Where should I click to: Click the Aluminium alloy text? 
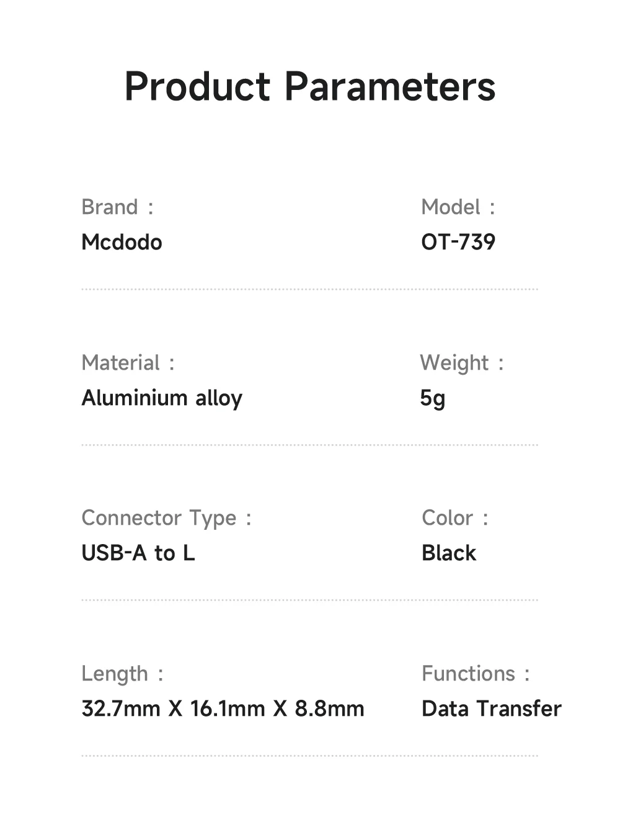pyautogui.click(x=162, y=398)
